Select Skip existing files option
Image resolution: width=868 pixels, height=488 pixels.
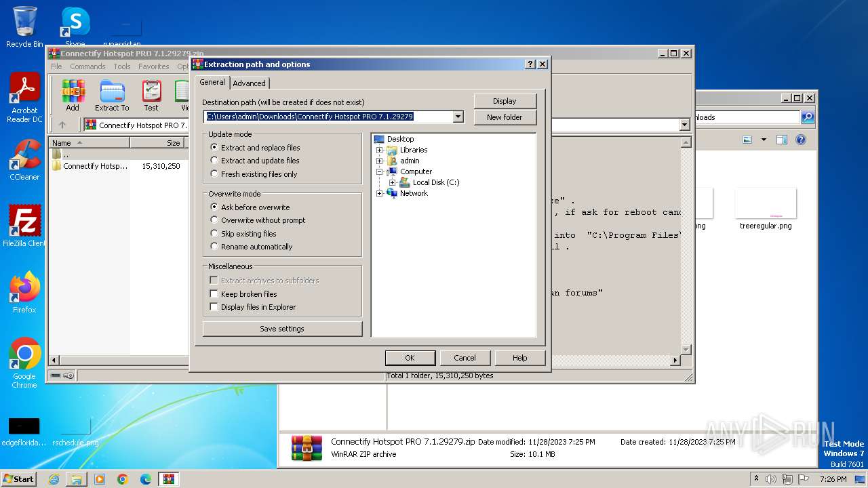(x=243, y=234)
